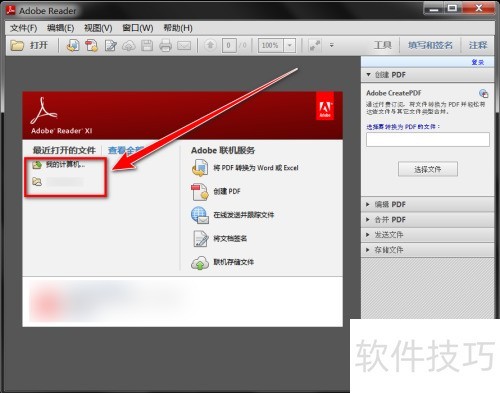Image resolution: width=500 pixels, height=393 pixels.
Task: Click the Create PDF toolbar icon
Action: click(x=91, y=46)
